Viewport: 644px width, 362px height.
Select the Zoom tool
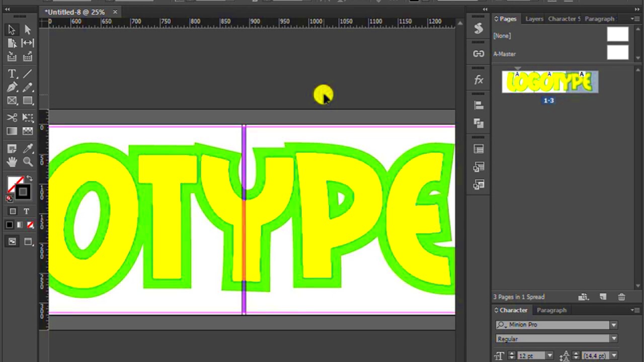pos(28,162)
